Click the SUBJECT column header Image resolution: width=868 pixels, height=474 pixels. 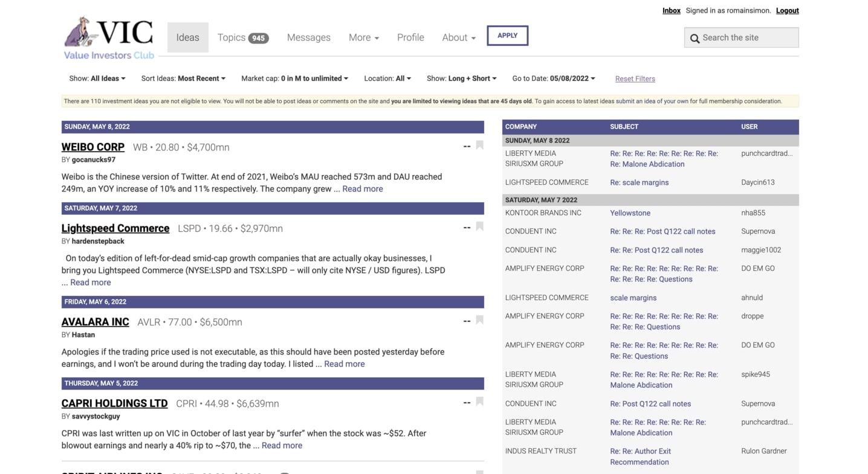pyautogui.click(x=624, y=127)
